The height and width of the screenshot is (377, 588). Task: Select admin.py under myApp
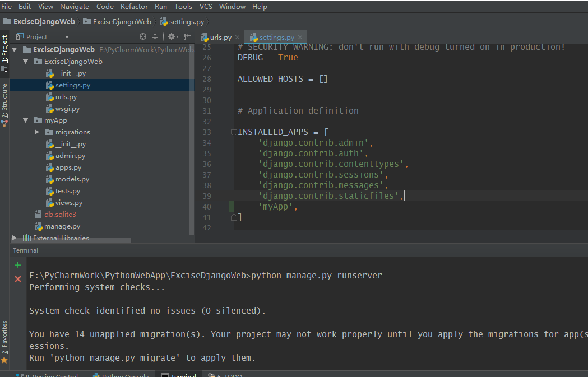(x=70, y=156)
